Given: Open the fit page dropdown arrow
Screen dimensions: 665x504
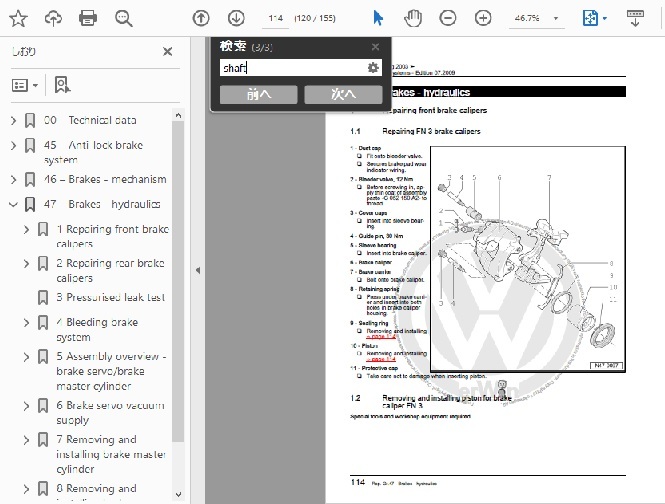Looking at the screenshot, I should [x=605, y=18].
